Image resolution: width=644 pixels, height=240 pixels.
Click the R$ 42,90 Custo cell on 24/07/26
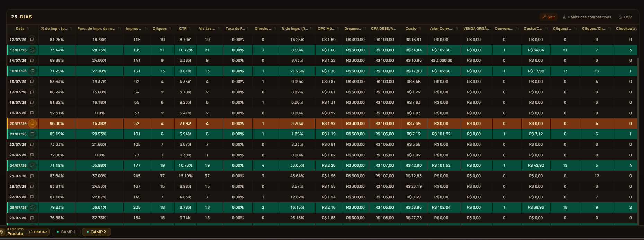pyautogui.click(x=414, y=165)
